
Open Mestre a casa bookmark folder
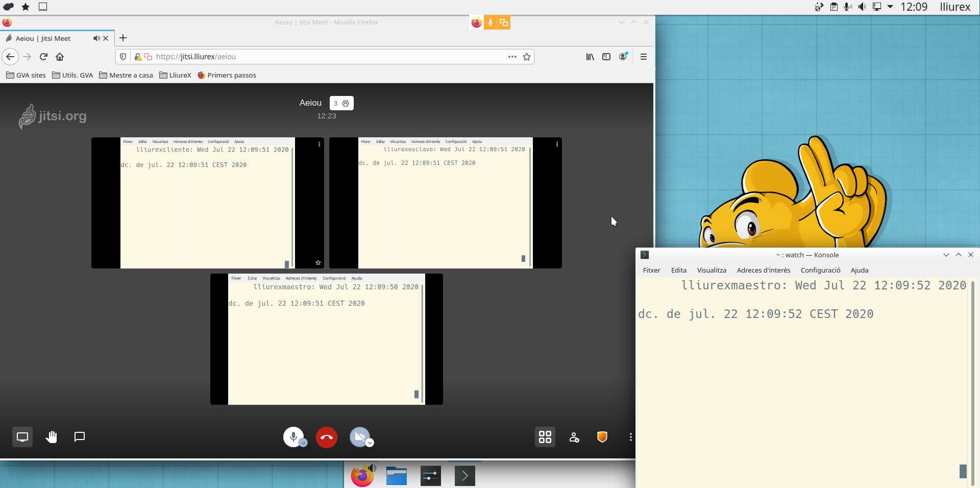click(126, 75)
